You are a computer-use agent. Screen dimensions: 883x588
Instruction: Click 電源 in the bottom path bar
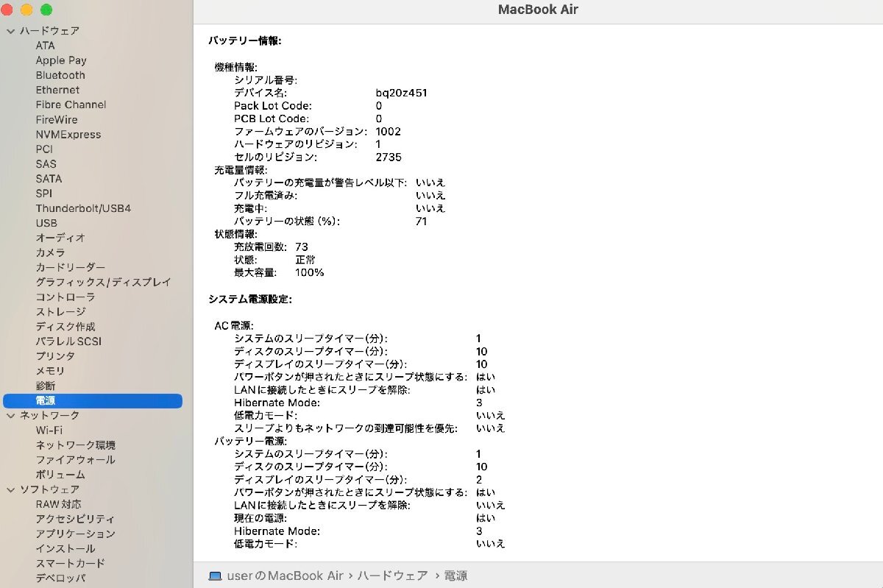tap(455, 575)
